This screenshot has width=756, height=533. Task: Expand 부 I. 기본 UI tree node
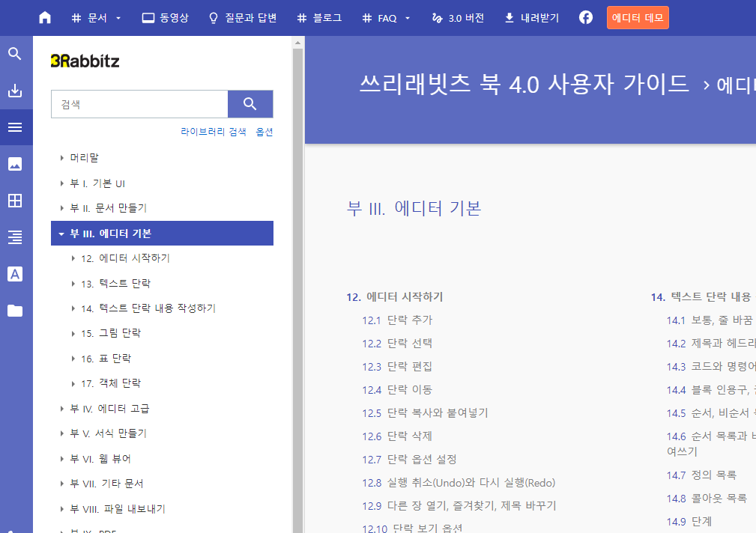[x=61, y=183]
